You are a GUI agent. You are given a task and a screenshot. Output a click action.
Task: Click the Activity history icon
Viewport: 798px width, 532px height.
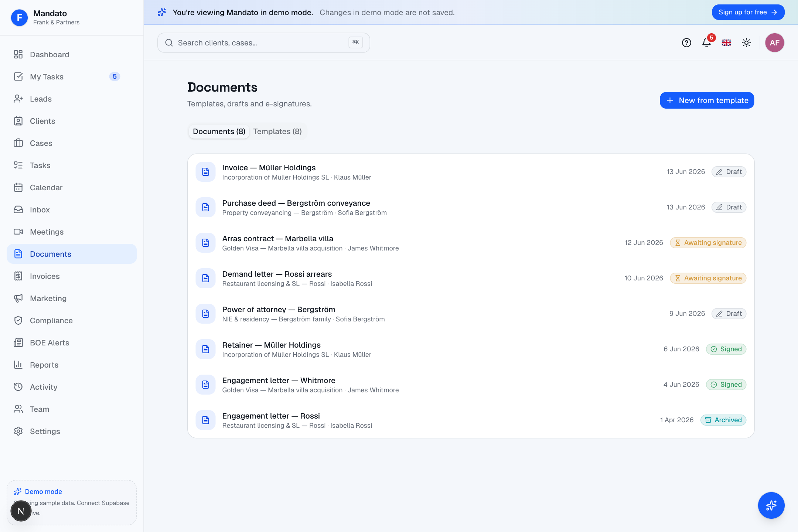[x=18, y=387]
